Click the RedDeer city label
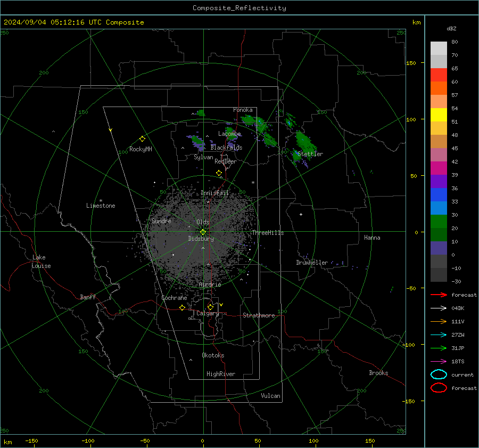 tap(226, 161)
